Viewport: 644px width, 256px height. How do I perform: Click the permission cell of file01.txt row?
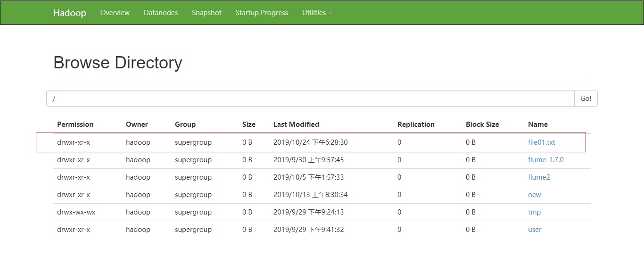click(x=74, y=142)
